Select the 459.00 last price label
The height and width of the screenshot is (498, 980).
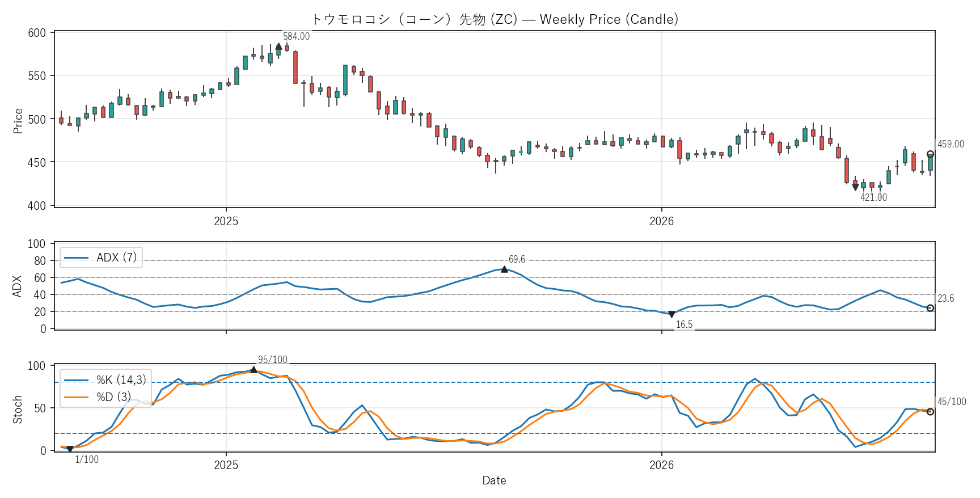[951, 144]
